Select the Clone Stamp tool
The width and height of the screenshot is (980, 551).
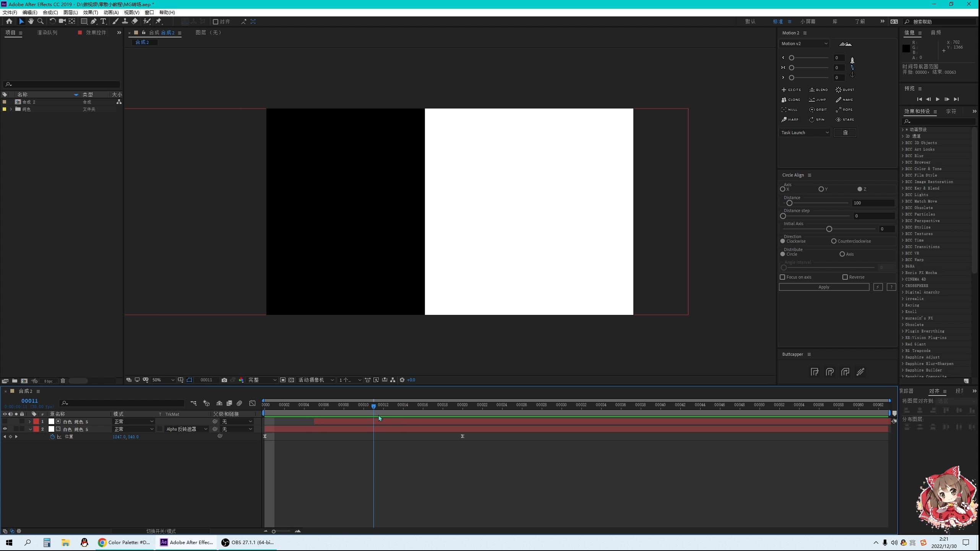click(125, 21)
